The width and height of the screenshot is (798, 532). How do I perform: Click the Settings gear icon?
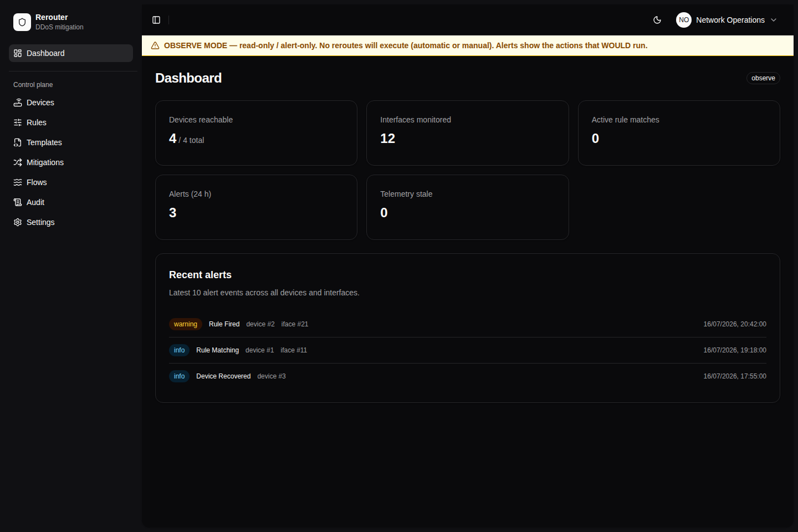point(18,222)
